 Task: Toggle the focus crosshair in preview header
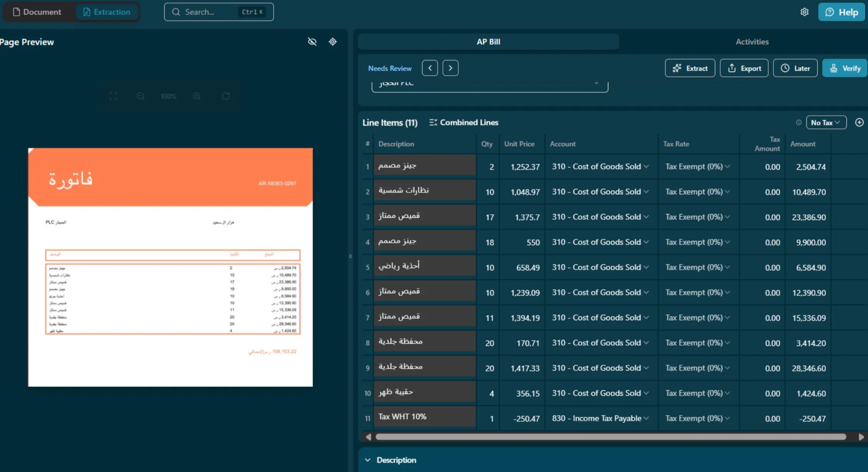click(332, 42)
